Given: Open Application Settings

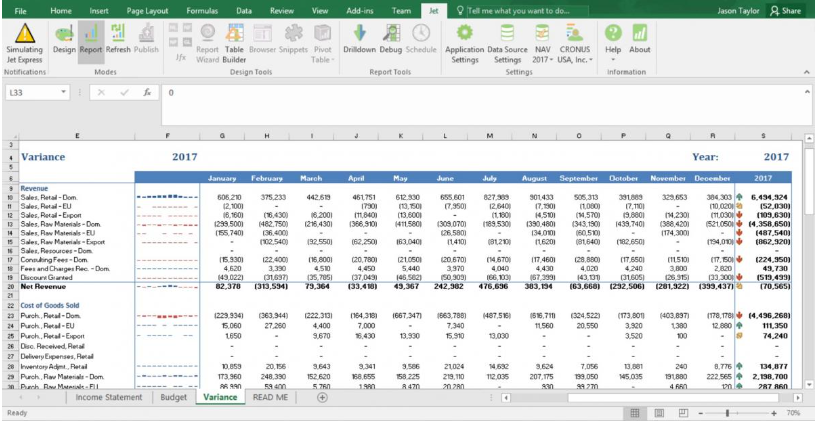Looking at the screenshot, I should pos(464,44).
